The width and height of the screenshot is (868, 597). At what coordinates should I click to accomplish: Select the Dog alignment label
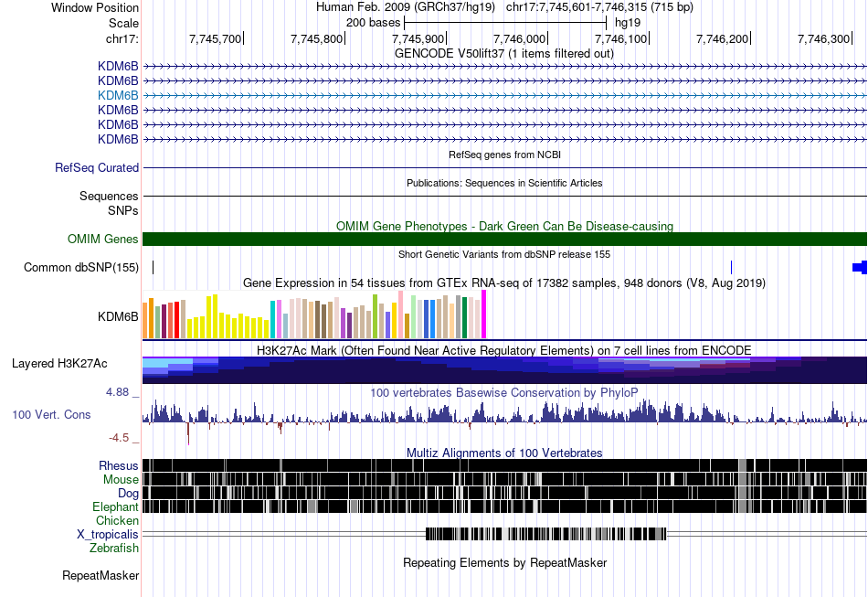point(128,494)
